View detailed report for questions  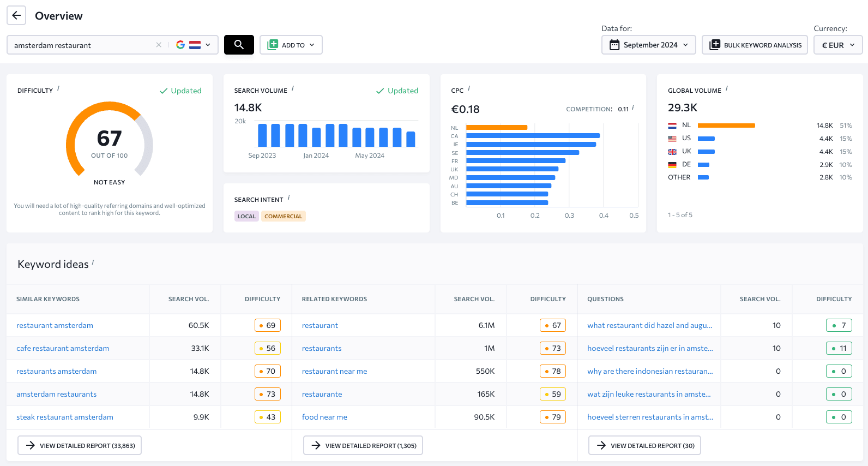click(645, 445)
